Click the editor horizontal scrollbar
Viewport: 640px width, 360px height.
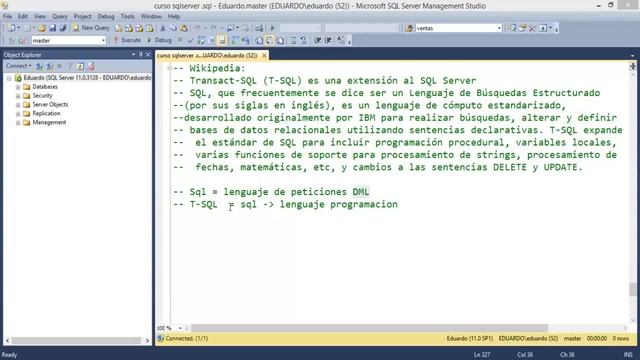tap(369, 328)
